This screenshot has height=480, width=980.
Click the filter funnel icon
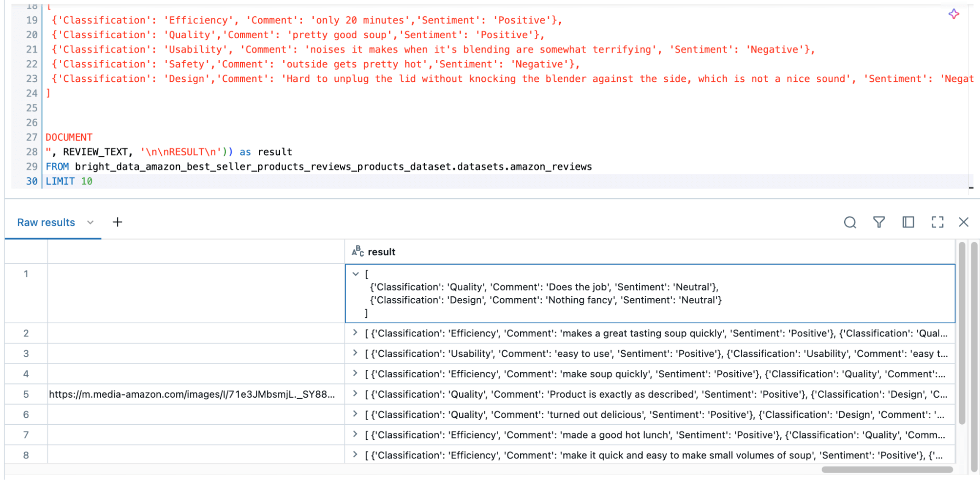click(879, 222)
